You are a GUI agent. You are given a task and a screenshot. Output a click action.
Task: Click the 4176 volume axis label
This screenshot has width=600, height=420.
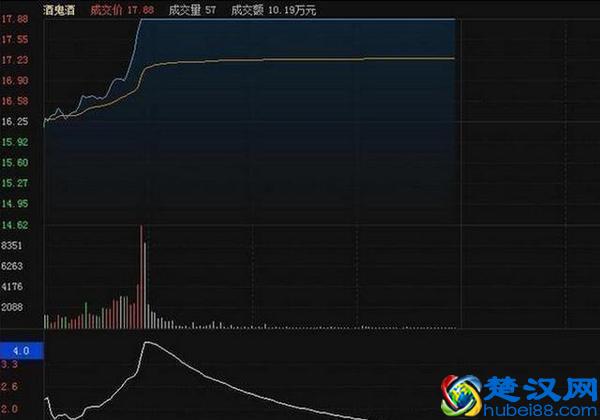pos(12,287)
